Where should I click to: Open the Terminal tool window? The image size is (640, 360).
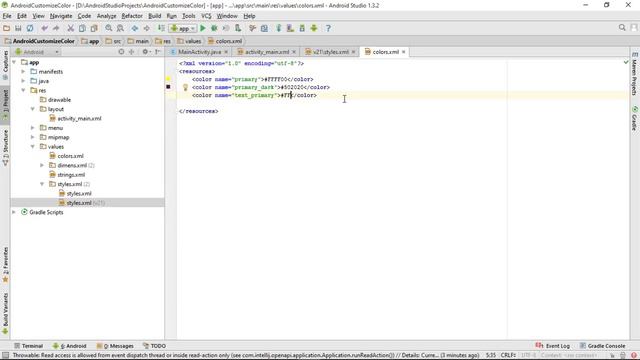28,346
